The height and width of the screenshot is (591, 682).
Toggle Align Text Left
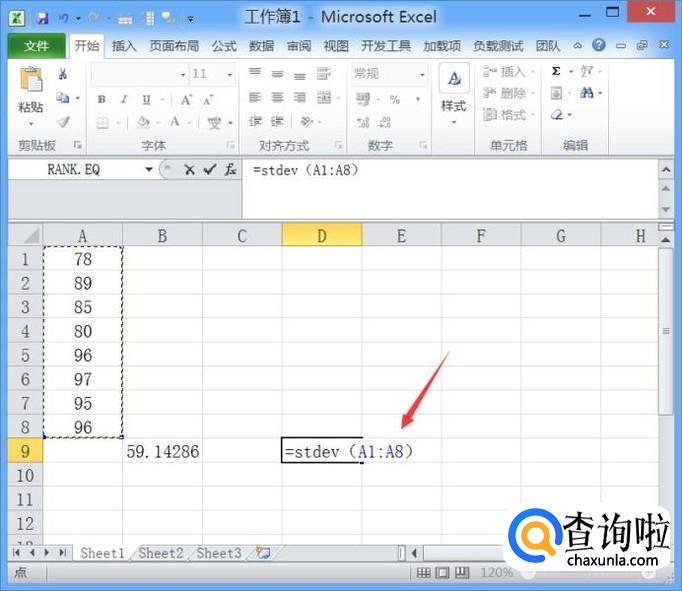coord(255,98)
